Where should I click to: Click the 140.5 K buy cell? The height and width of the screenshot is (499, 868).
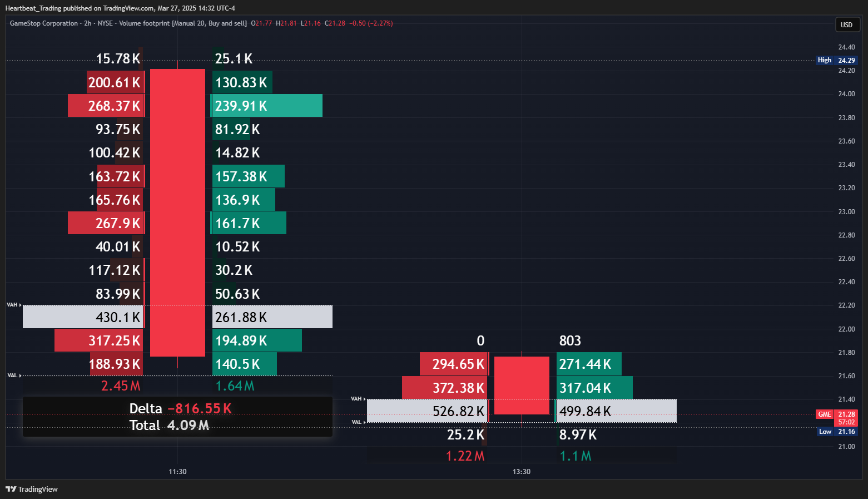coord(245,364)
